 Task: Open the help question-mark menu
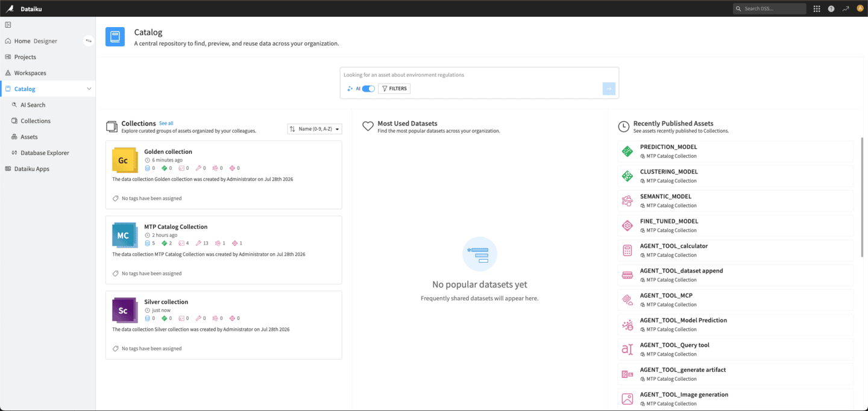[831, 8]
